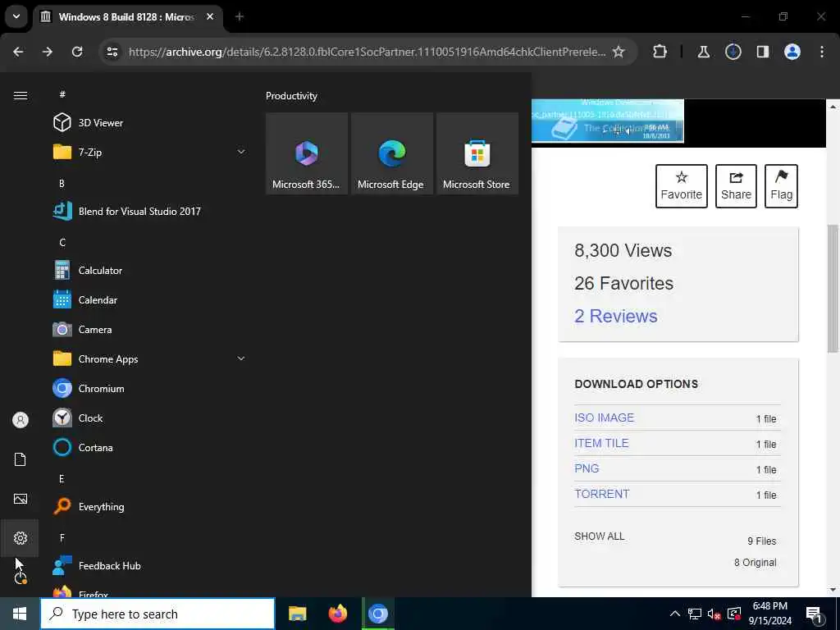Open the network tray icon
840x630 pixels.
(695, 614)
